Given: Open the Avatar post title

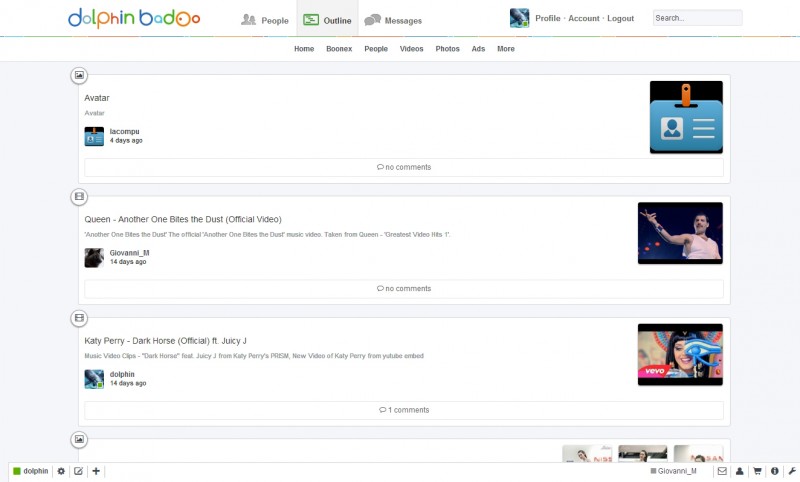Looking at the screenshot, I should pyautogui.click(x=97, y=98).
